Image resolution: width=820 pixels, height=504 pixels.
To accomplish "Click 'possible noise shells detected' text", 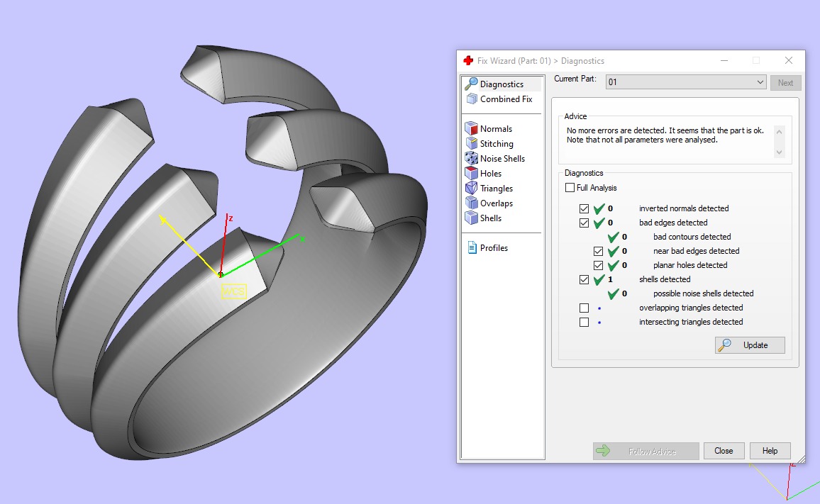I will coord(704,293).
